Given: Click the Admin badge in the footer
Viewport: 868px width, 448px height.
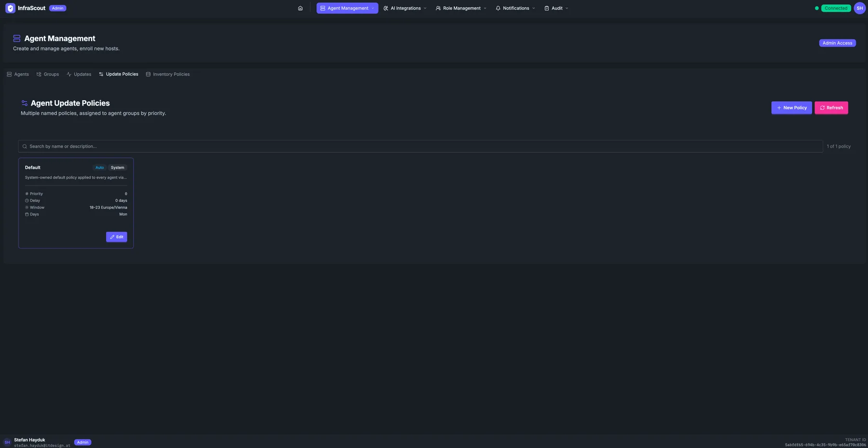Looking at the screenshot, I should pos(83,442).
